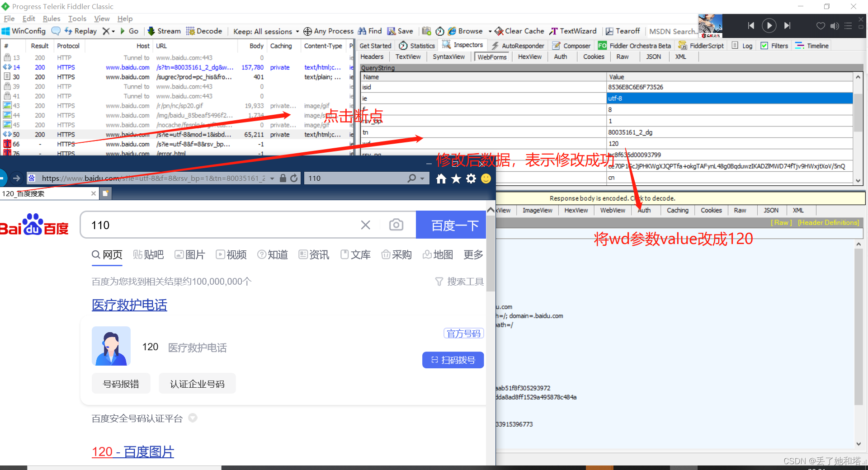This screenshot has height=470, width=868.
Task: Mute the media player volume icon
Action: point(835,26)
